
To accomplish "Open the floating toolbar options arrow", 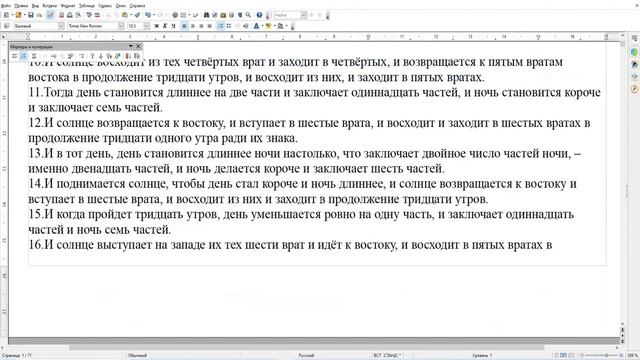I will [x=131, y=46].
